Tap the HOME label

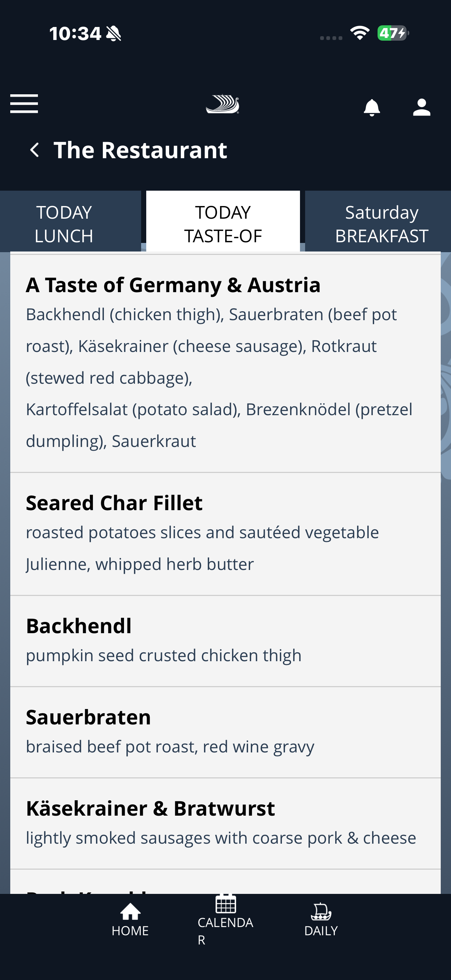pos(130,930)
